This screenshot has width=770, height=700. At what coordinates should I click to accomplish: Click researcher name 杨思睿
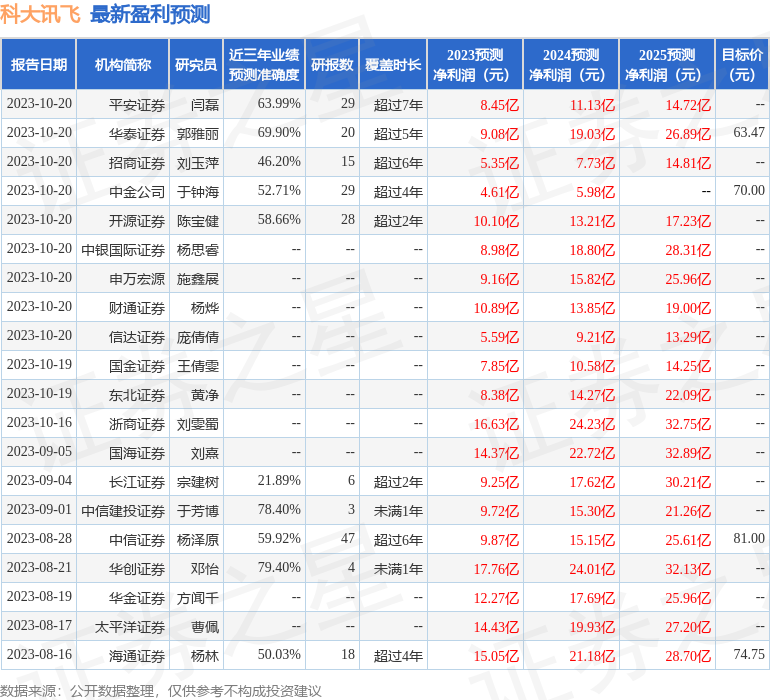point(198,250)
